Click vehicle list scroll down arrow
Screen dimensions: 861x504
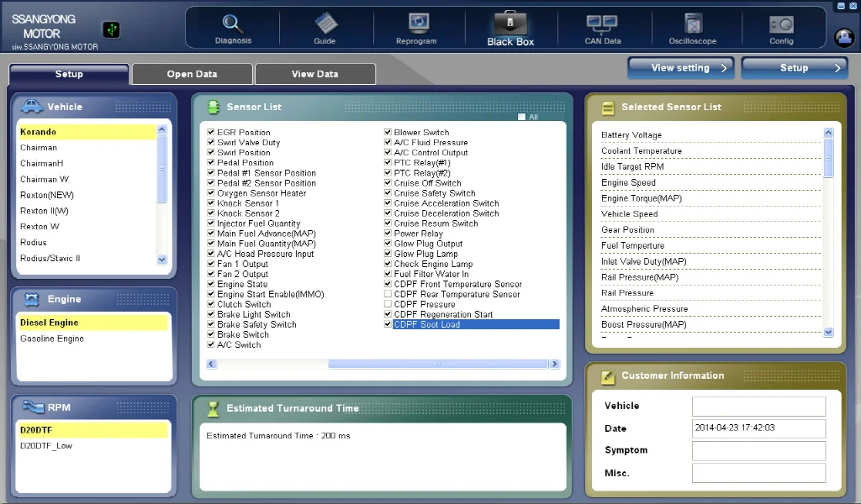(161, 260)
